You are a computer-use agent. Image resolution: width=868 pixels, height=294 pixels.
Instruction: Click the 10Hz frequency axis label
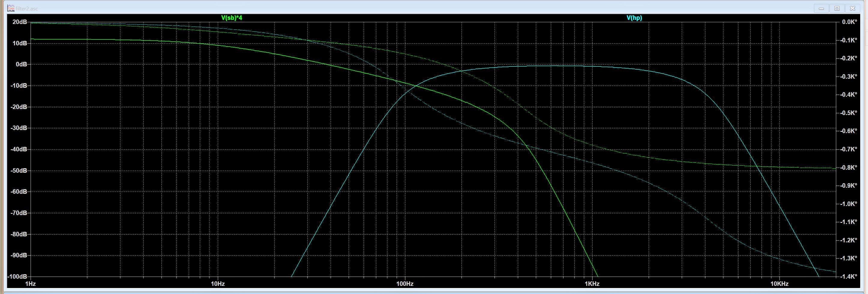coord(218,284)
